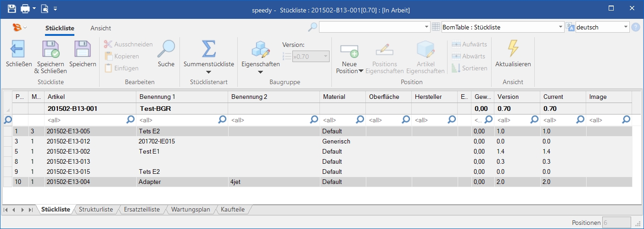The height and width of the screenshot is (229, 644).
Task: Click the Summenstückliste sigma icon
Action: (208, 49)
